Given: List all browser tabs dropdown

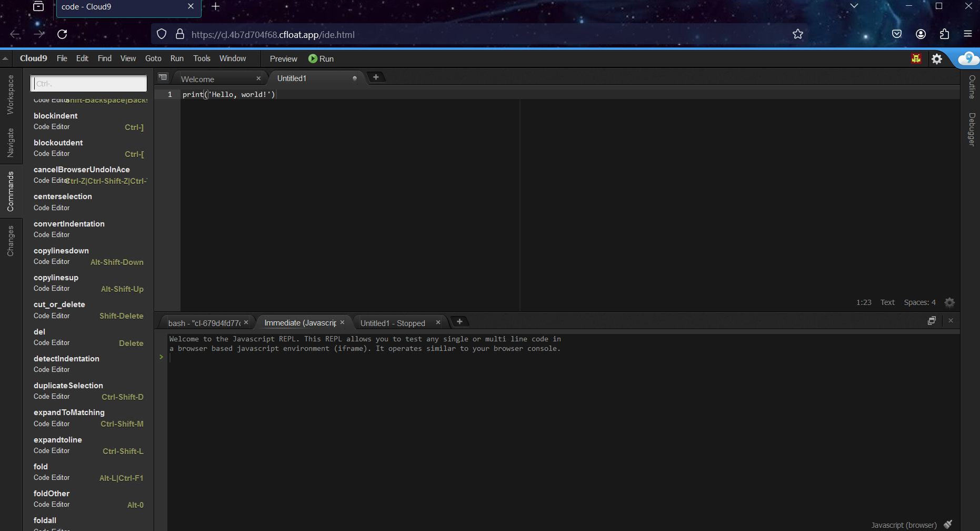Looking at the screenshot, I should [x=854, y=6].
